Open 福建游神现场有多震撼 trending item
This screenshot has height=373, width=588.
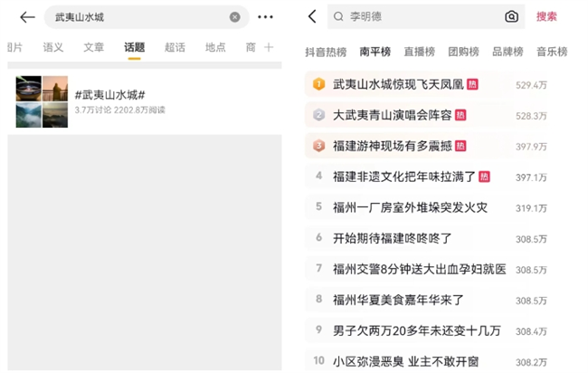tap(393, 146)
